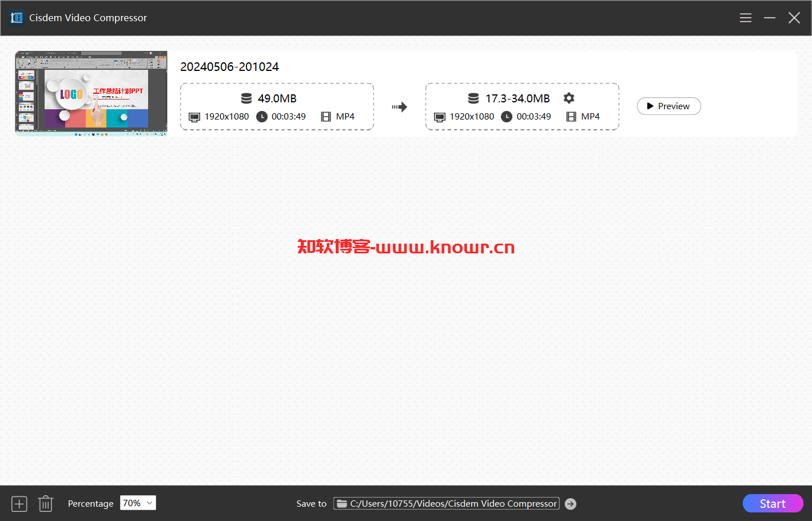Click the source size text 49.0MB
The height and width of the screenshot is (521, 812).
277,98
